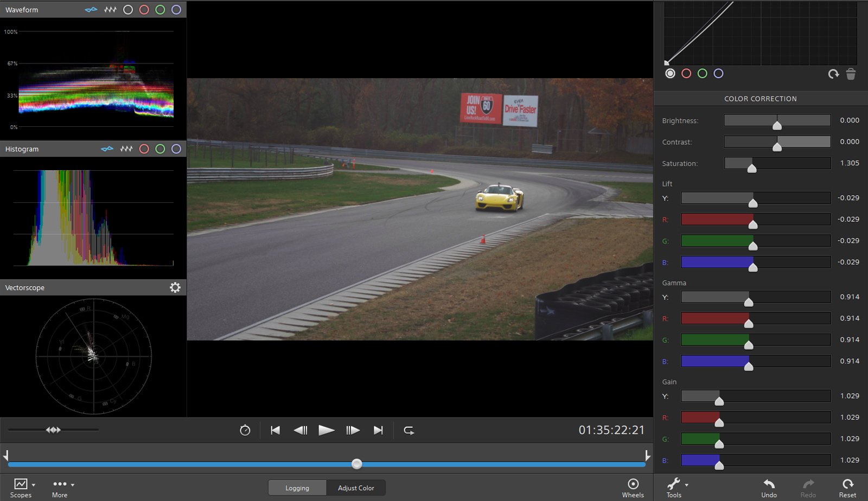
Task: Expand the Scopes dropdown arrow
Action: coord(34,485)
